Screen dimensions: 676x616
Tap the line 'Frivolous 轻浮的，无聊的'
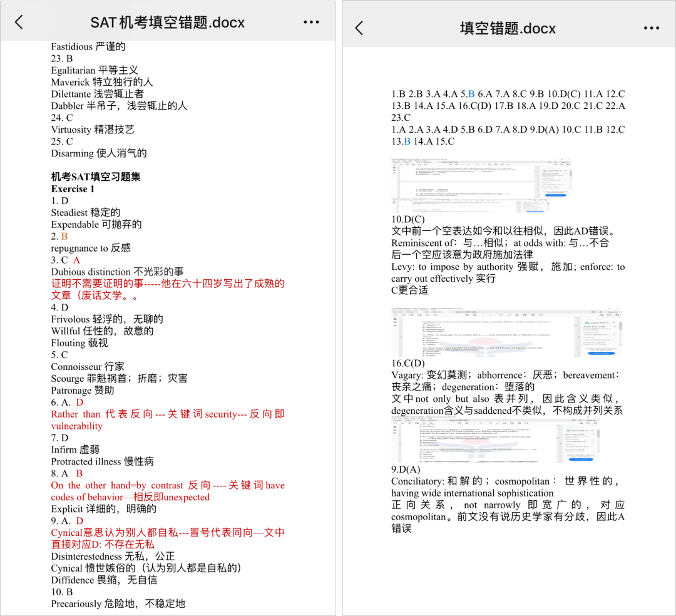107,319
